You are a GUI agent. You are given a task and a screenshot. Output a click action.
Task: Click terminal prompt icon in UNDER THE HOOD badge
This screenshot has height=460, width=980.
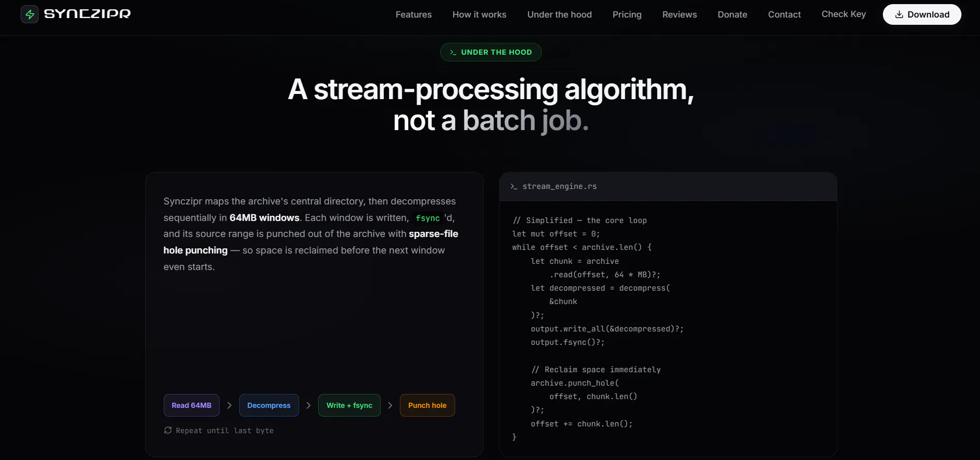click(x=453, y=52)
